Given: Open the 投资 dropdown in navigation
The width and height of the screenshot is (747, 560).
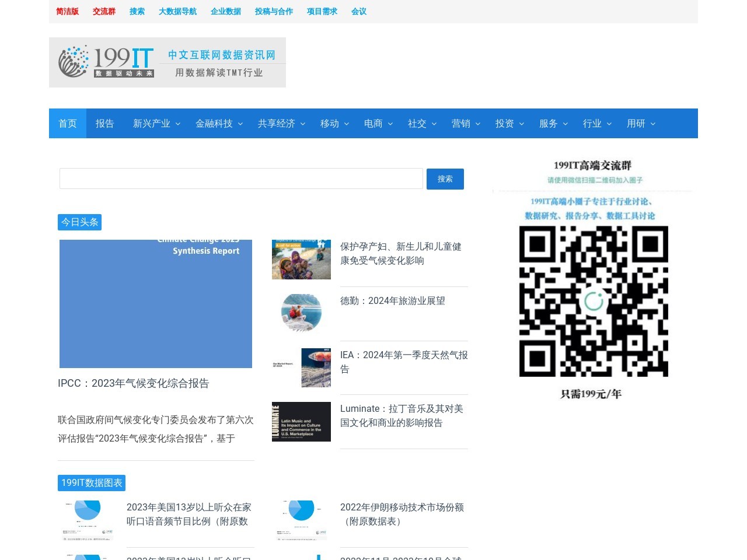Looking at the screenshot, I should [x=509, y=124].
